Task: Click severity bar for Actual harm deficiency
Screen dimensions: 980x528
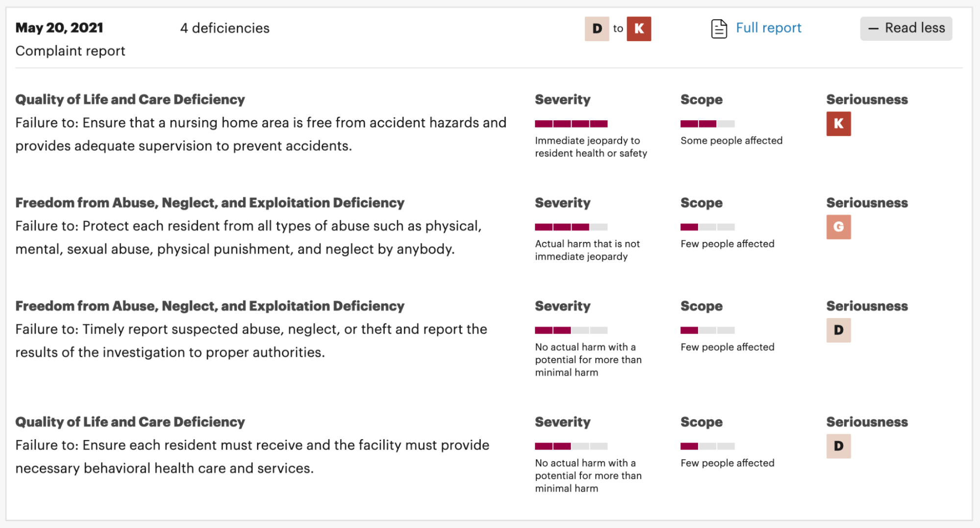Action: (x=571, y=227)
